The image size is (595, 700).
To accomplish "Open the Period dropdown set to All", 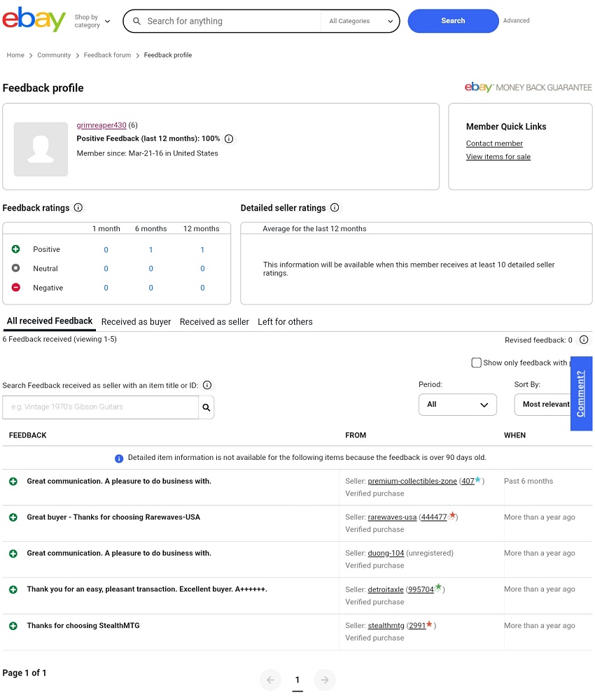I will coord(457,405).
